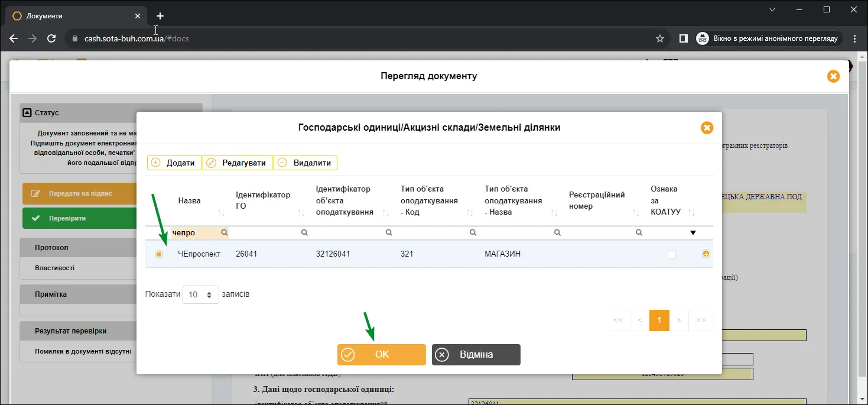Viewport: 868px width, 405px height.
Task: Click the Додати button
Action: [x=174, y=163]
